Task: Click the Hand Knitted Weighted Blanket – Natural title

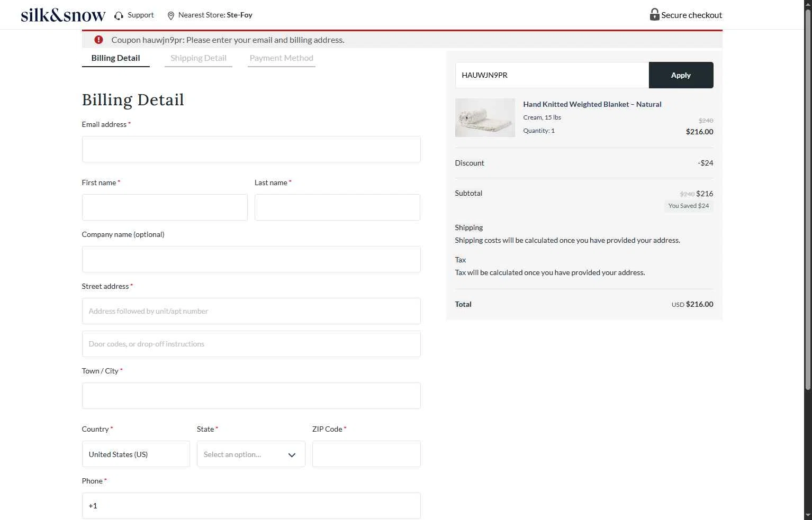Action: click(x=592, y=104)
